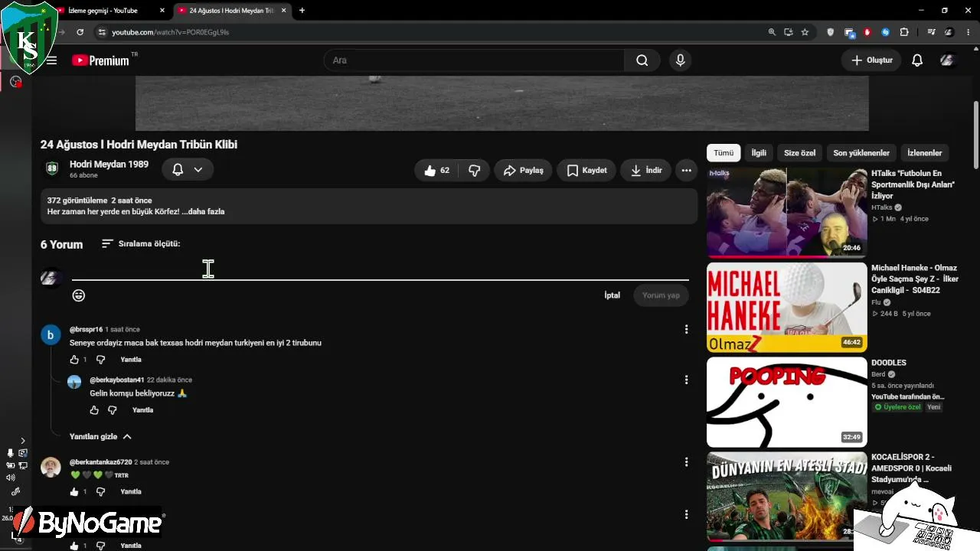The image size is (980, 551).
Task: Open the red hand blocker extension
Action: [867, 32]
